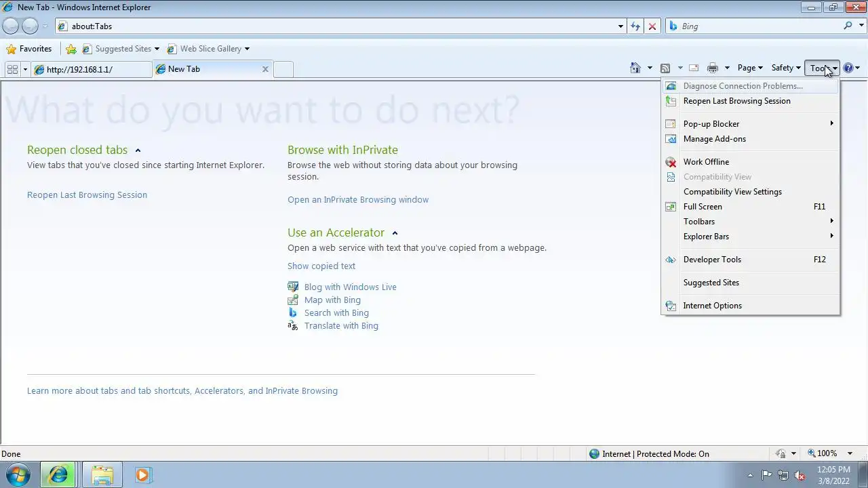Click the muted volume tray icon

tap(800, 475)
